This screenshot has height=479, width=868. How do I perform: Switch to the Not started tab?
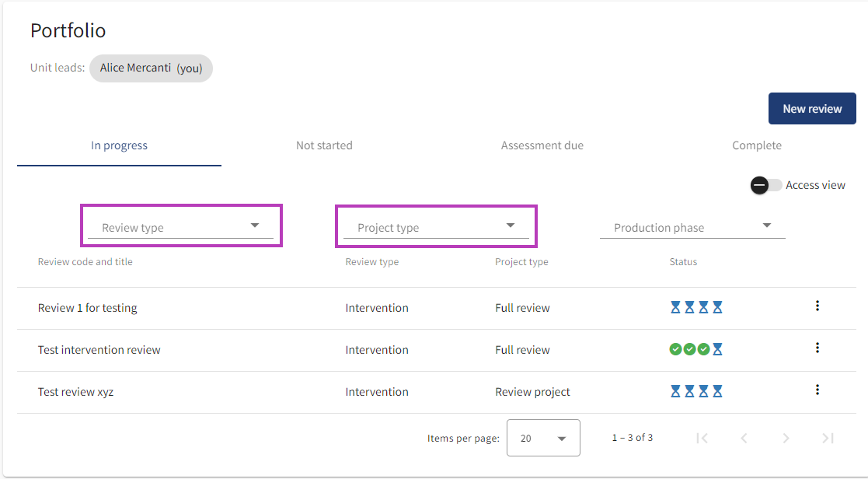click(324, 145)
